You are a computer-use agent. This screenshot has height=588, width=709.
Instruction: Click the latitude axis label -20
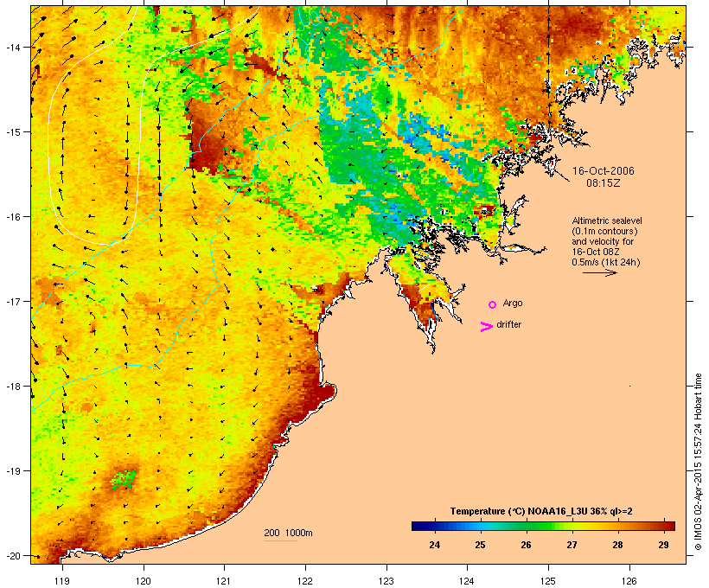tap(13, 555)
